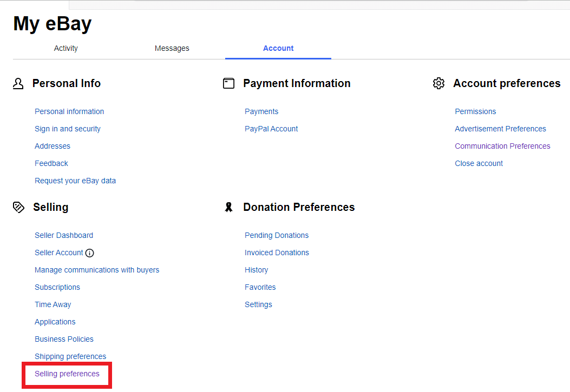570x392 pixels.
Task: Select the Account tab
Action: (x=278, y=48)
